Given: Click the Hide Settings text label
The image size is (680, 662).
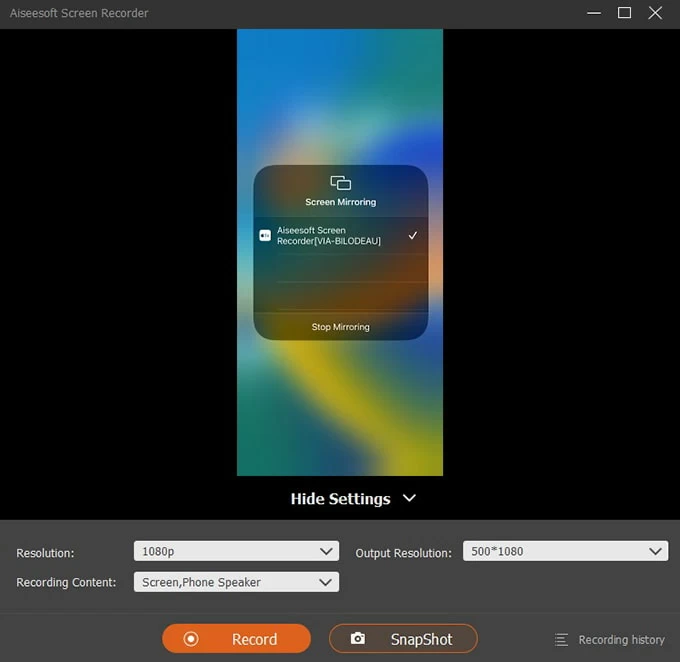Looking at the screenshot, I should (340, 498).
